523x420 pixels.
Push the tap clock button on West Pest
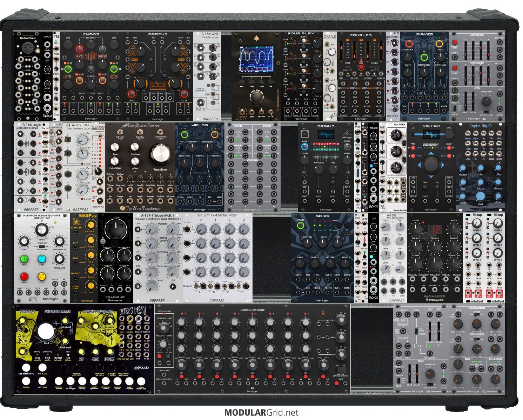26,368
